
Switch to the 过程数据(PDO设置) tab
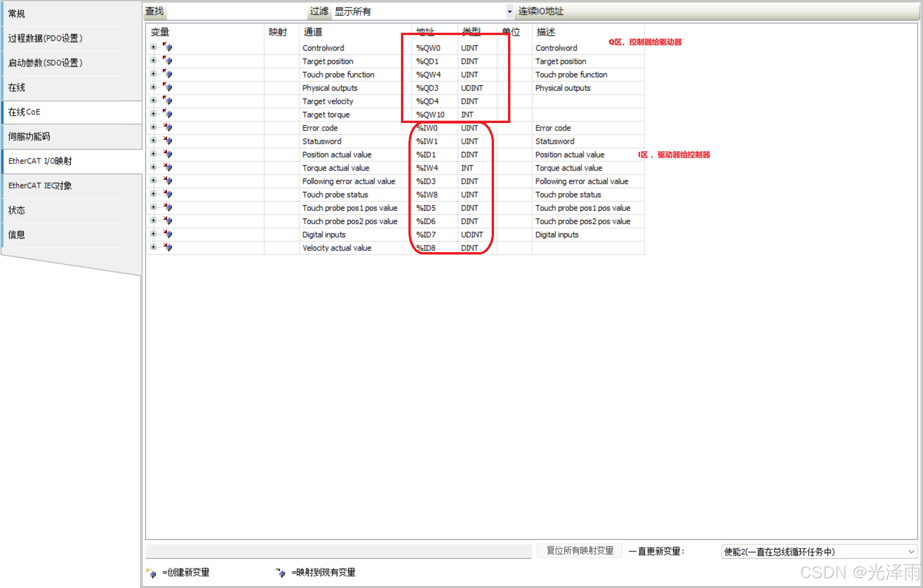tap(45, 38)
